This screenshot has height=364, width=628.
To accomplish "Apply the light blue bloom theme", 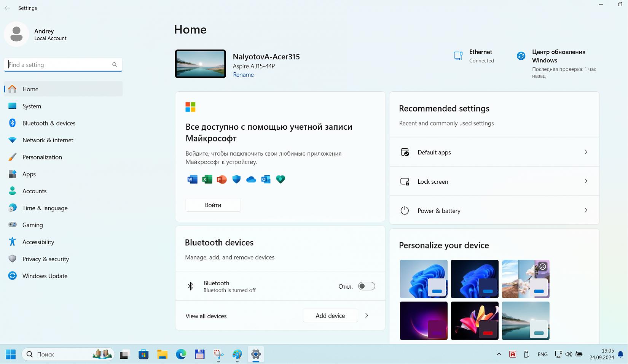I will (424, 279).
